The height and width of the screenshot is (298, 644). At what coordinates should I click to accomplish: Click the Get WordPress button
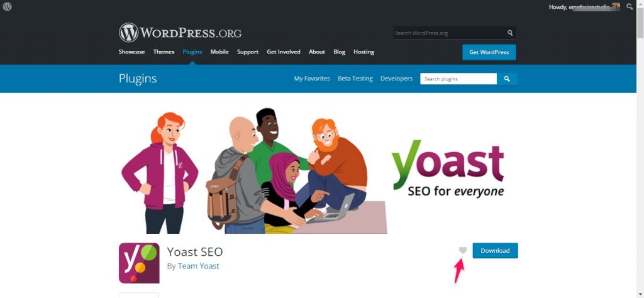[489, 52]
